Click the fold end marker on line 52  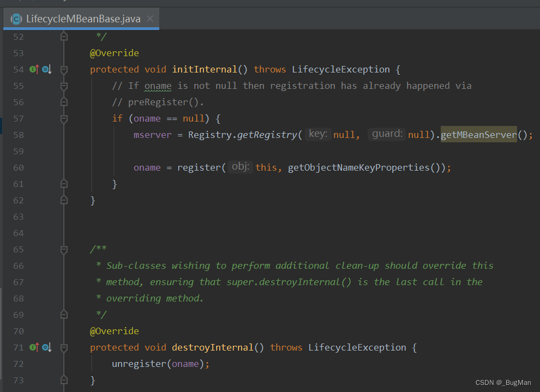(64, 36)
